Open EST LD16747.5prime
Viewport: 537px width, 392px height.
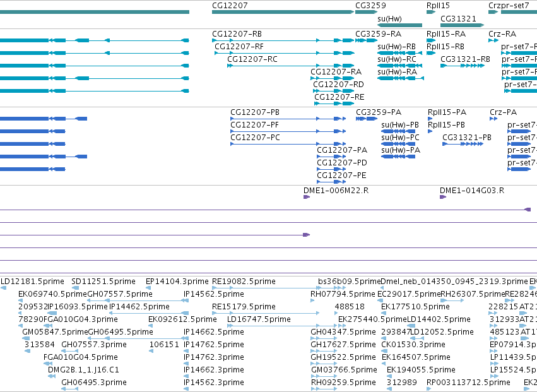[259, 319]
